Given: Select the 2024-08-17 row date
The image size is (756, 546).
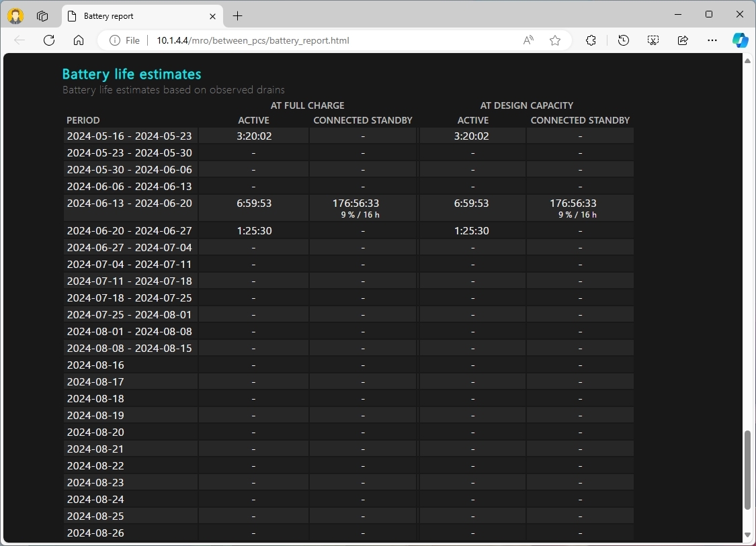Looking at the screenshot, I should [95, 381].
